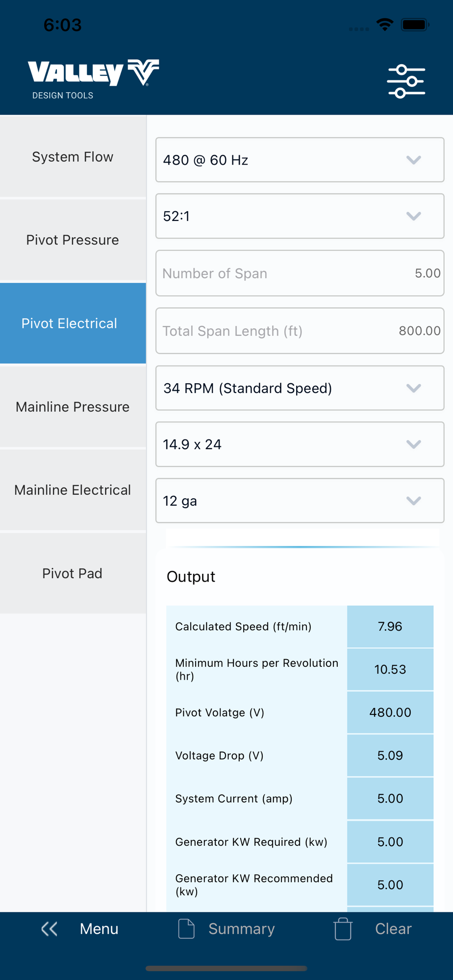Image resolution: width=453 pixels, height=980 pixels.
Task: Tap the Number of Span field
Action: click(x=300, y=273)
